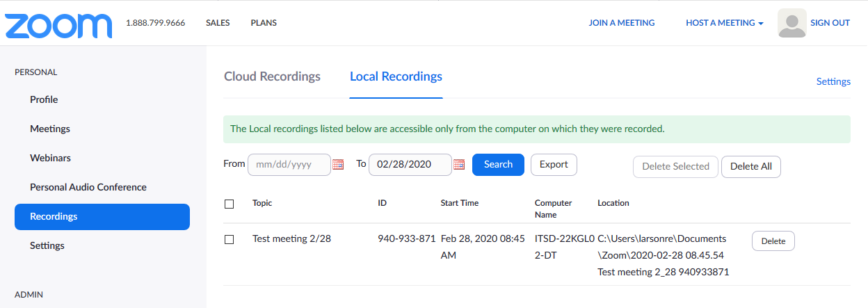Image resolution: width=868 pixels, height=308 pixels.
Task: Open the Sales link in header
Action: pyautogui.click(x=218, y=23)
